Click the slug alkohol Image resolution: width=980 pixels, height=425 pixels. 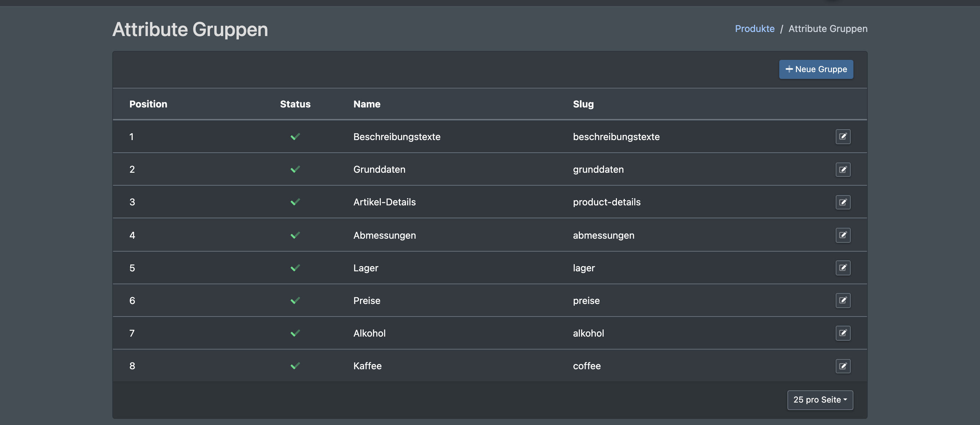point(588,334)
